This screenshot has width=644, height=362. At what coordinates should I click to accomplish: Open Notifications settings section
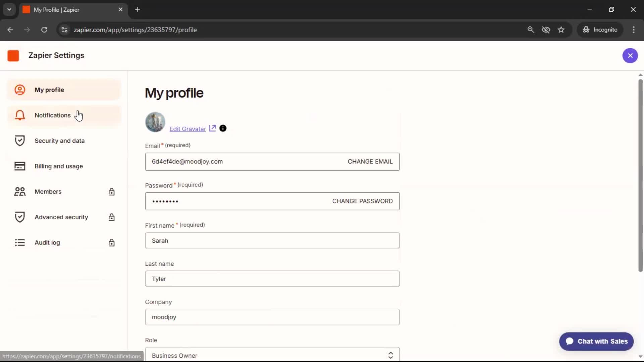(64, 115)
